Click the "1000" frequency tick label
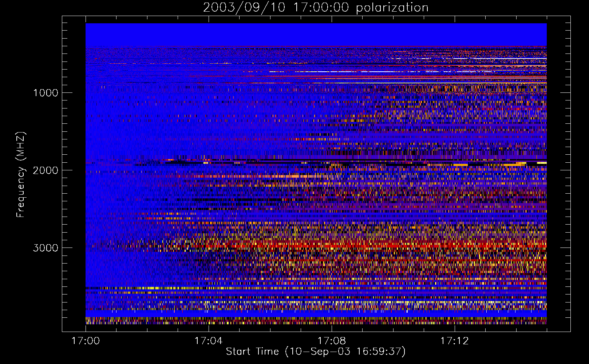The width and height of the screenshot is (589, 364). [x=46, y=93]
